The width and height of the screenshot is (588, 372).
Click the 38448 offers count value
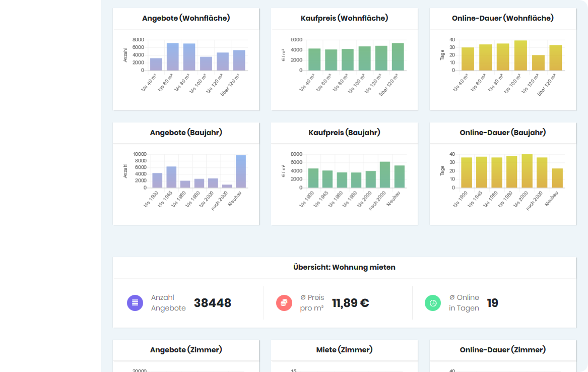click(213, 303)
